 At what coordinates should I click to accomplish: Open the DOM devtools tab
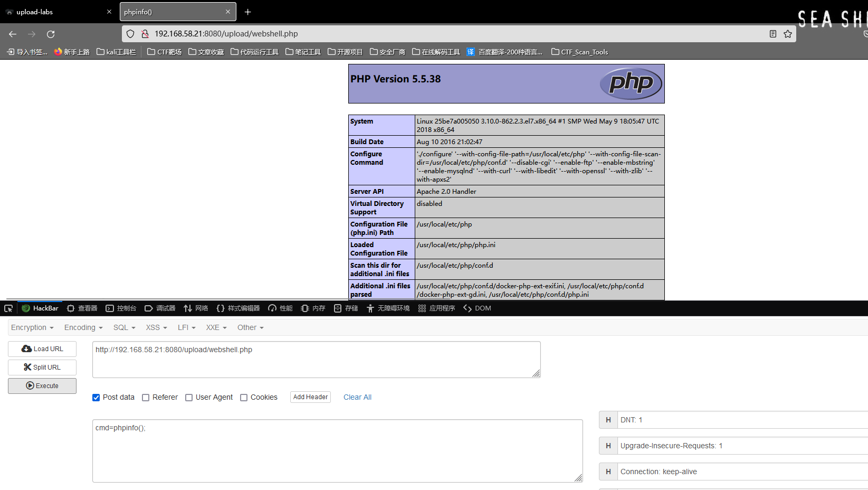pyautogui.click(x=477, y=308)
